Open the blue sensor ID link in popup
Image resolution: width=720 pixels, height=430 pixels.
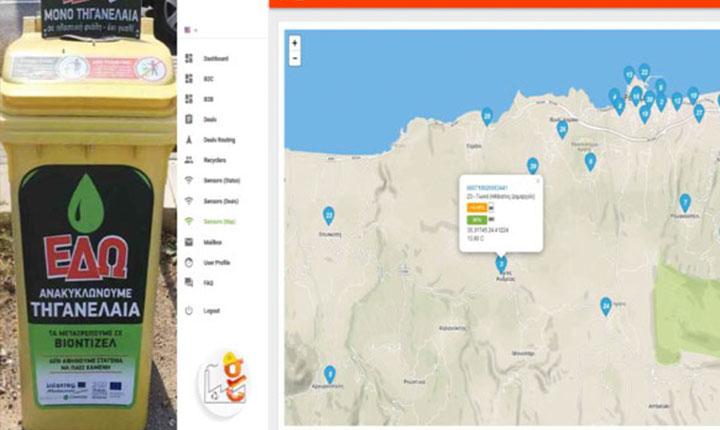click(487, 188)
